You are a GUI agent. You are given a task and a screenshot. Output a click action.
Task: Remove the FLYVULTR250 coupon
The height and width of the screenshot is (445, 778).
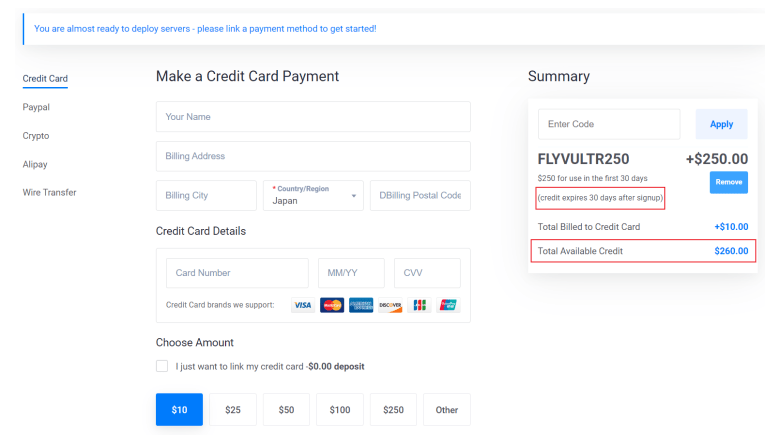click(x=728, y=182)
